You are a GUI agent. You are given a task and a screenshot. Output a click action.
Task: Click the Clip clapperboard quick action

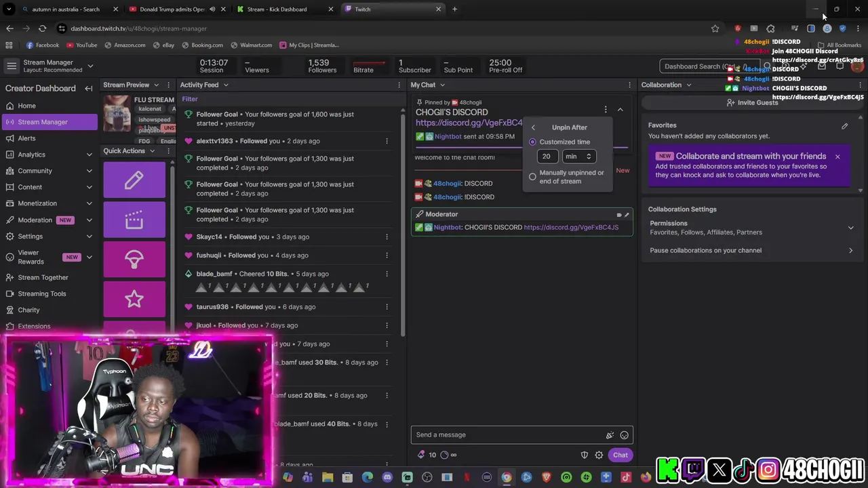click(x=134, y=220)
